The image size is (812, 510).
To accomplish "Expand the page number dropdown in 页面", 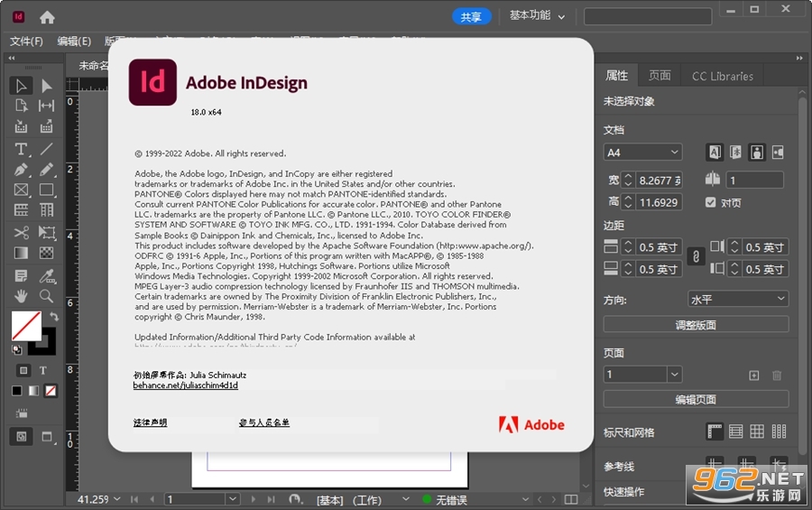I will pos(674,375).
